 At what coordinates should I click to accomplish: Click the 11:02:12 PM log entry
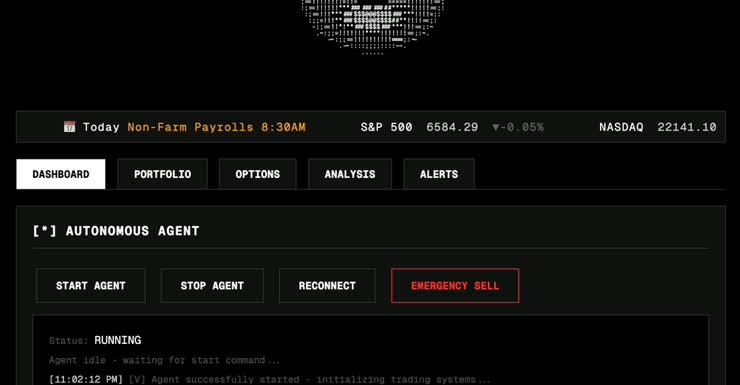pos(269,379)
